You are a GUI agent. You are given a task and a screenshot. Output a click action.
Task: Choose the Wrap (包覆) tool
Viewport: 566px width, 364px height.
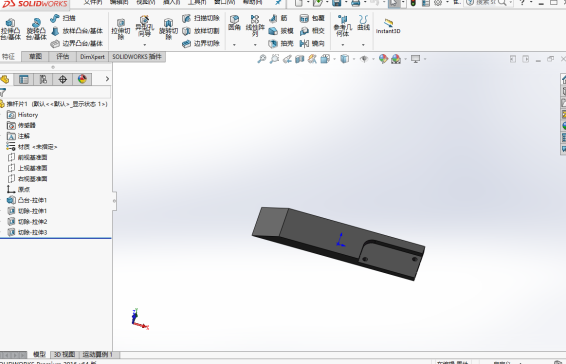pos(312,18)
